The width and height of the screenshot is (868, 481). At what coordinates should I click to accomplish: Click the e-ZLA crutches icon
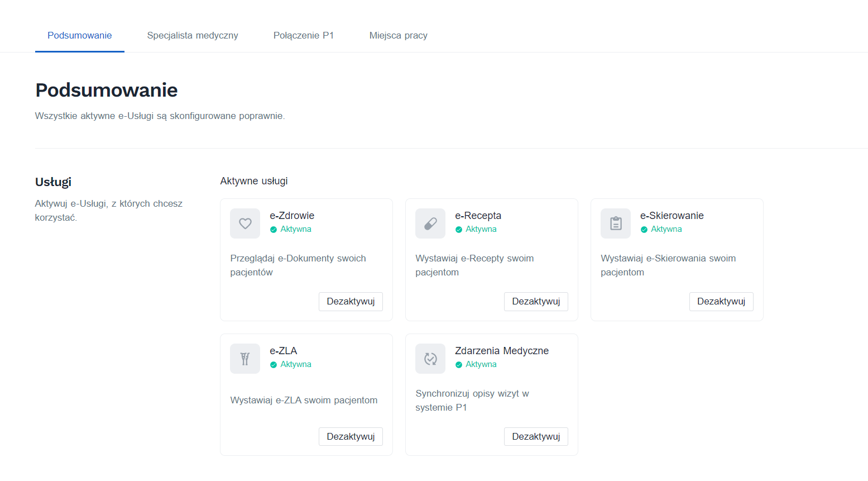tap(245, 359)
